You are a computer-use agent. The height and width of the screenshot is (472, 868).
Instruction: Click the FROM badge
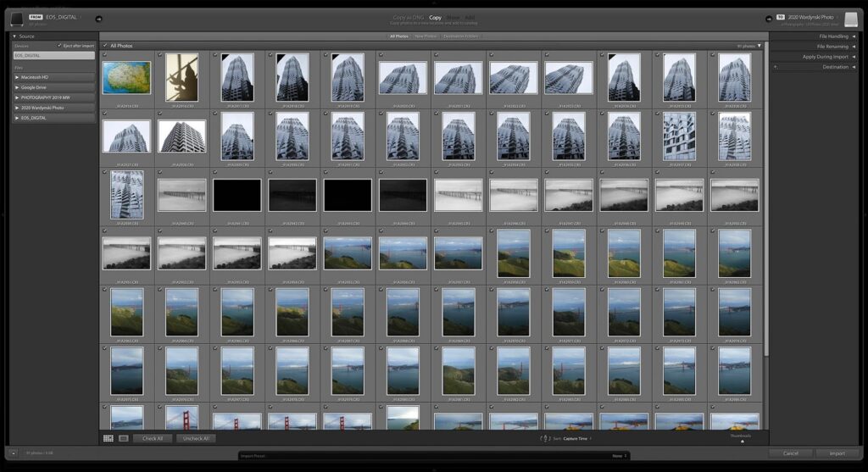[36, 17]
